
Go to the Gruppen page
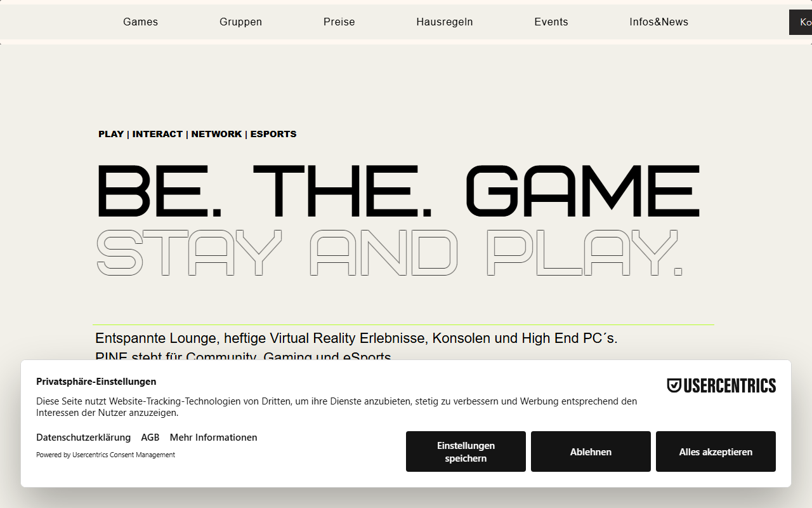(x=240, y=22)
